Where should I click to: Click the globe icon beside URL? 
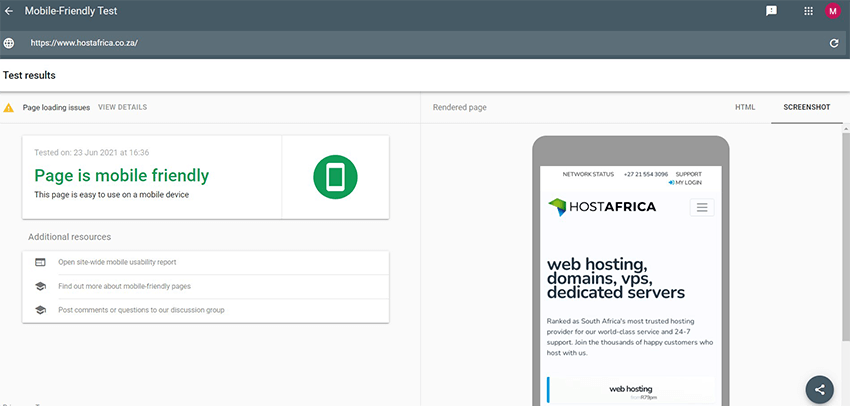tap(9, 43)
